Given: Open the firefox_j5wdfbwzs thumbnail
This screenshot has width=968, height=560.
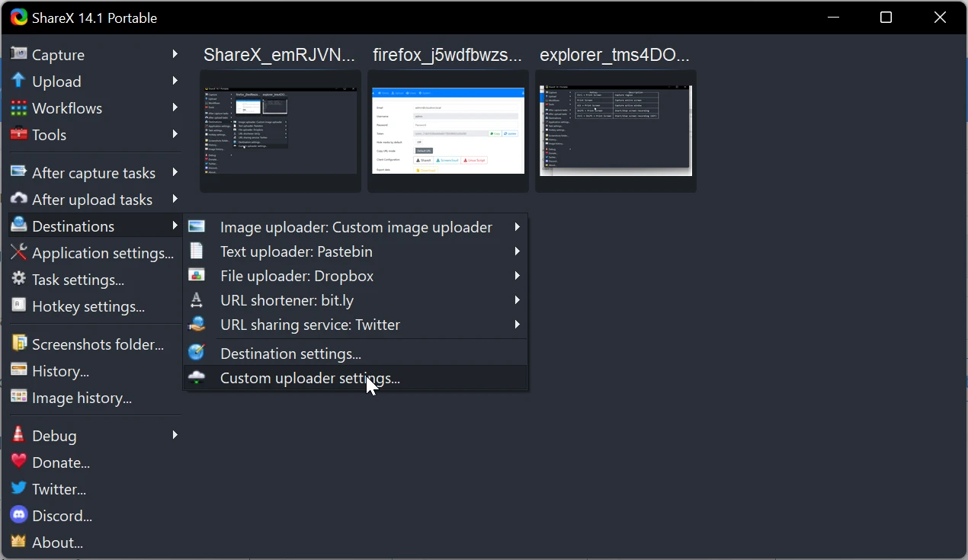Looking at the screenshot, I should 447,131.
